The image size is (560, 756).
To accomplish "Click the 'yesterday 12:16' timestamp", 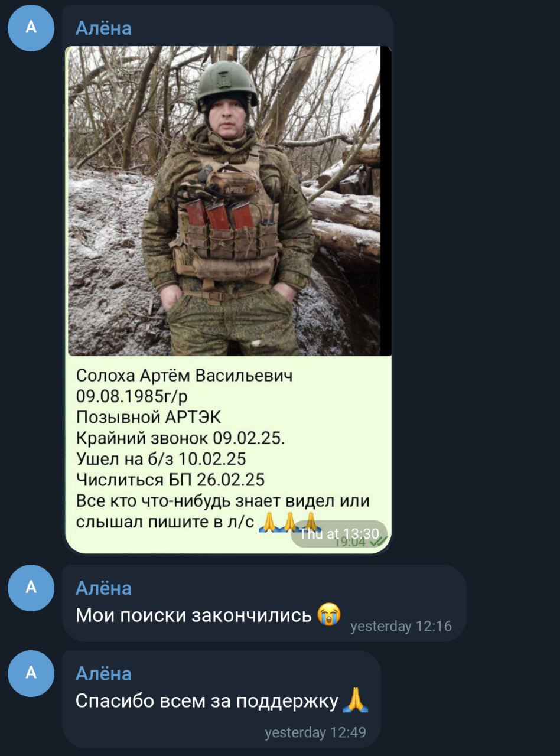I will pos(401,626).
